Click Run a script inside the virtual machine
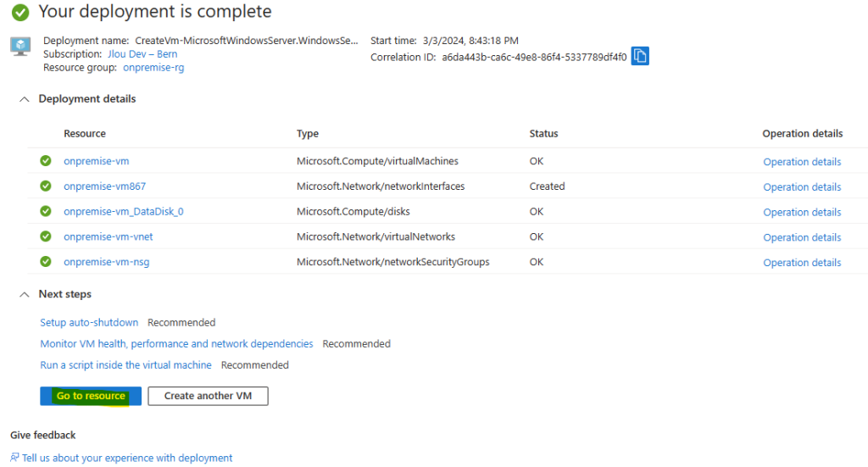Screen dimensions: 868x467 pyautogui.click(x=125, y=365)
